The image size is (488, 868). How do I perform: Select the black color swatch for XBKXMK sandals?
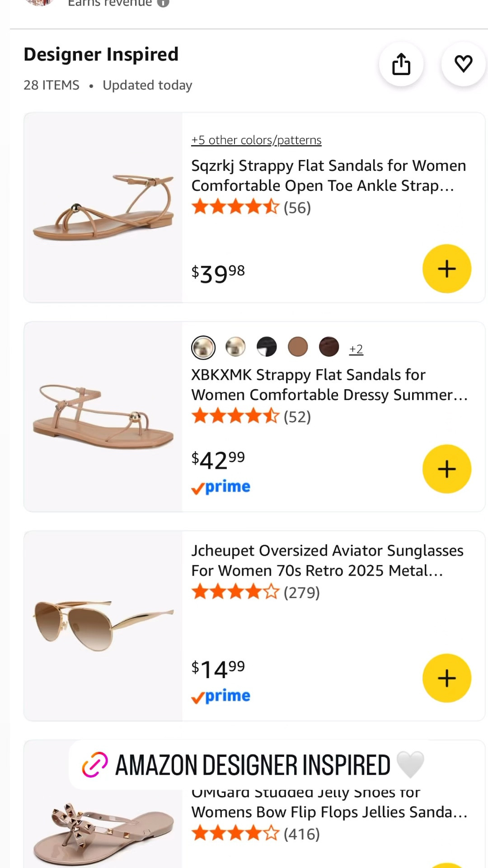point(266,346)
